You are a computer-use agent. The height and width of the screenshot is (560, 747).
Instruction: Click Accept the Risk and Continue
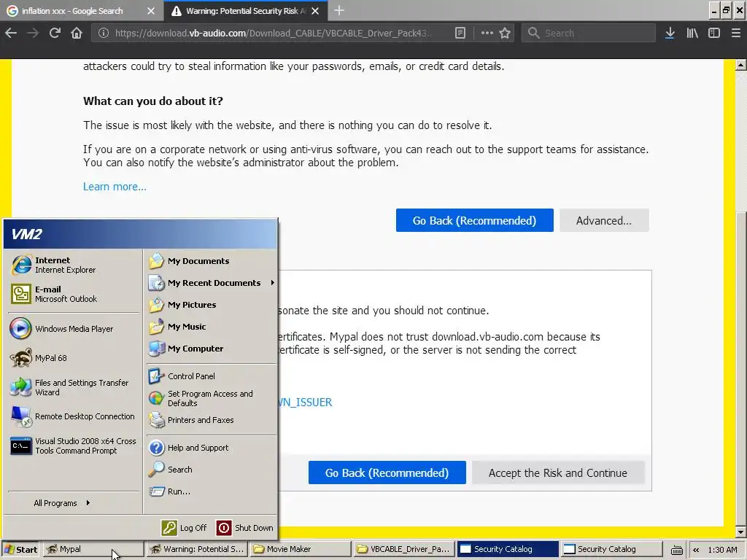pyautogui.click(x=558, y=472)
